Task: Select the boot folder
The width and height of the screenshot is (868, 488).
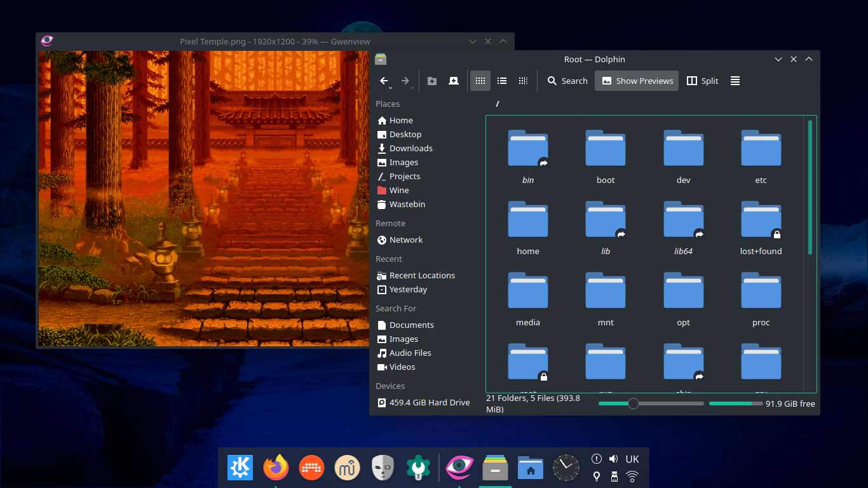Action: click(x=606, y=157)
